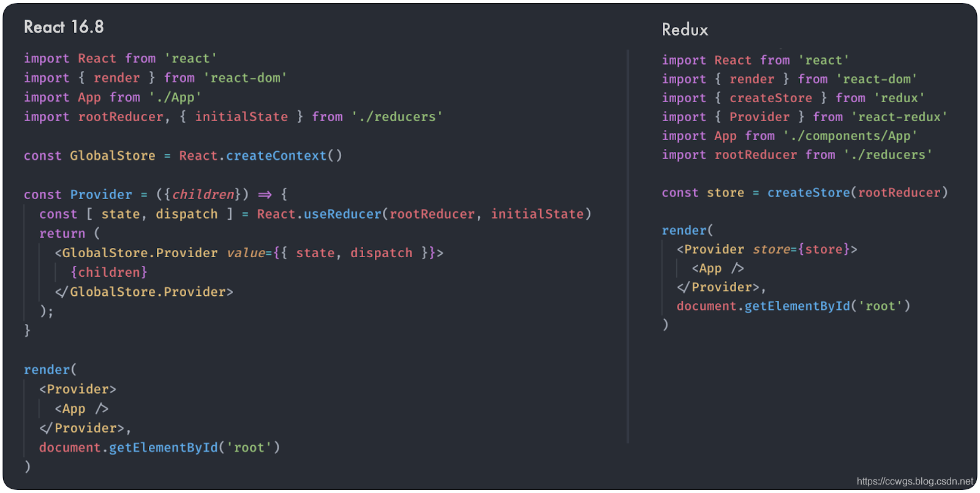Click "document.getElementById('root')" in the Redux panel
This screenshot has width=980, height=493.
(x=793, y=306)
